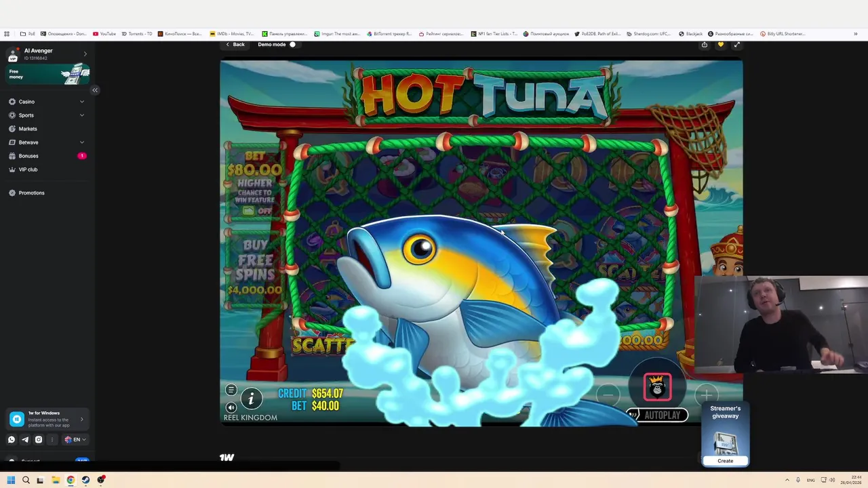Show more social links menu
868x488 pixels.
(52, 440)
